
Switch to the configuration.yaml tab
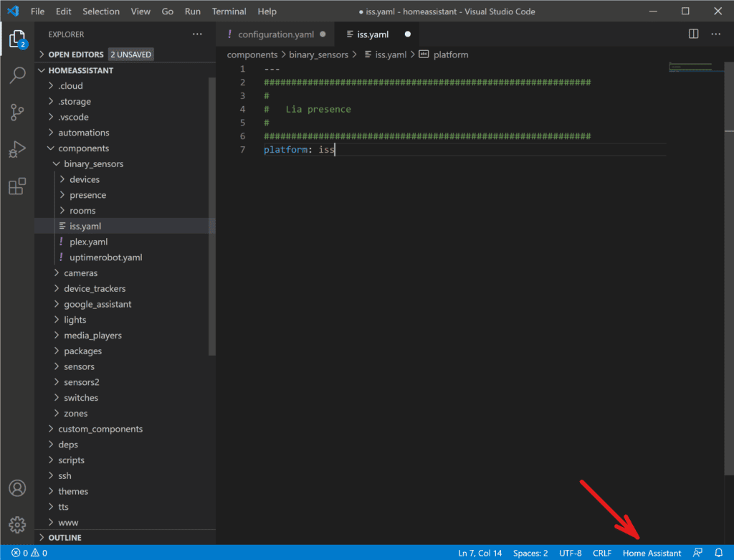(275, 34)
